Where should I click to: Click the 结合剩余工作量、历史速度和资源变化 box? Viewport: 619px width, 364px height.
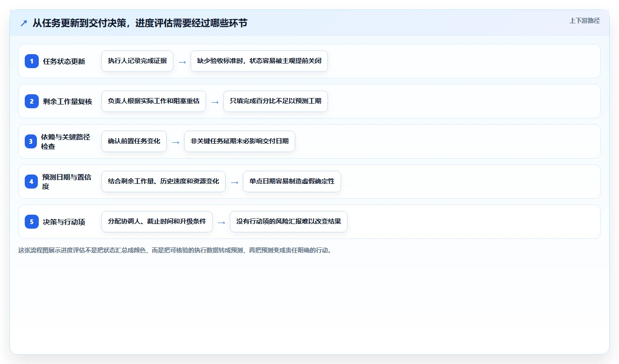click(164, 182)
